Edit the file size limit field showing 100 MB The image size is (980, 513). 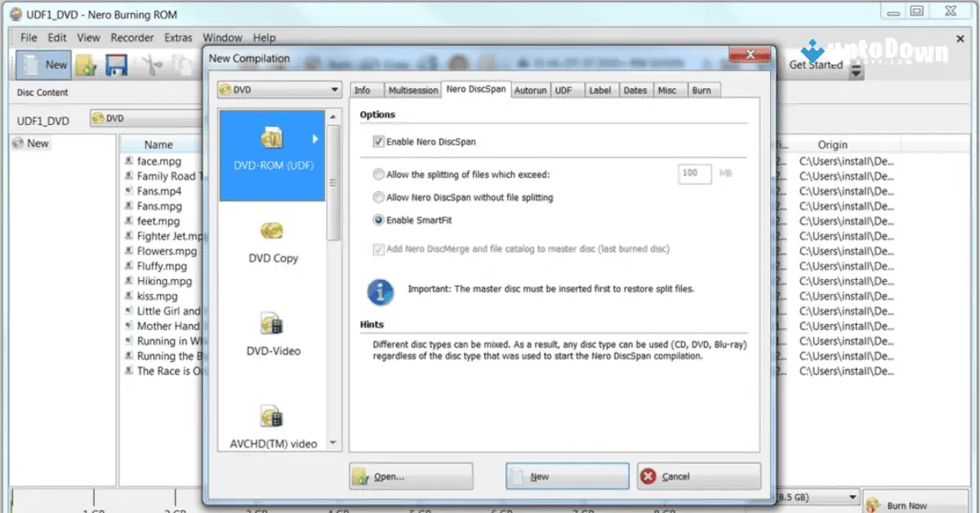tap(693, 174)
